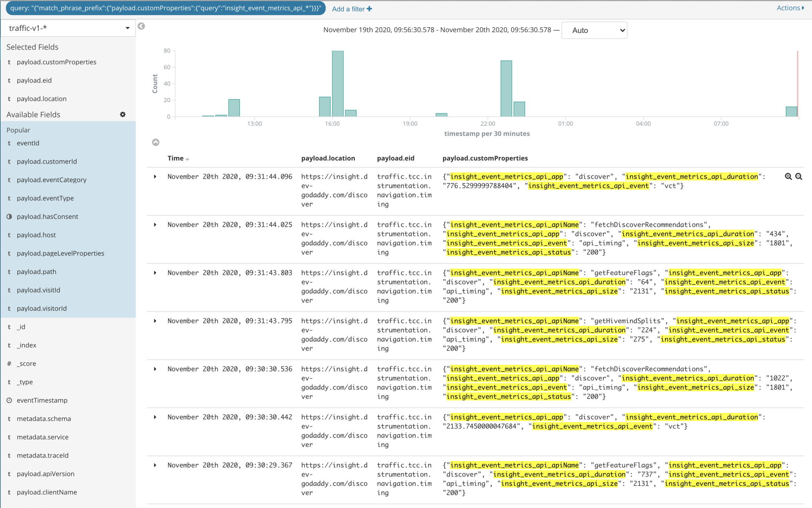Click the tallest histogram bar near 16:00
Viewport: 812px width, 508px height.
point(337,84)
